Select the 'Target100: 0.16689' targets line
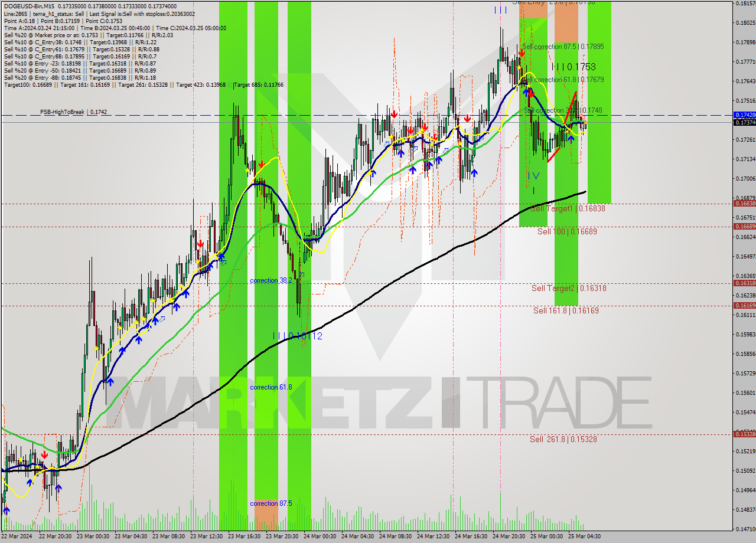756x543 pixels. 144,85
